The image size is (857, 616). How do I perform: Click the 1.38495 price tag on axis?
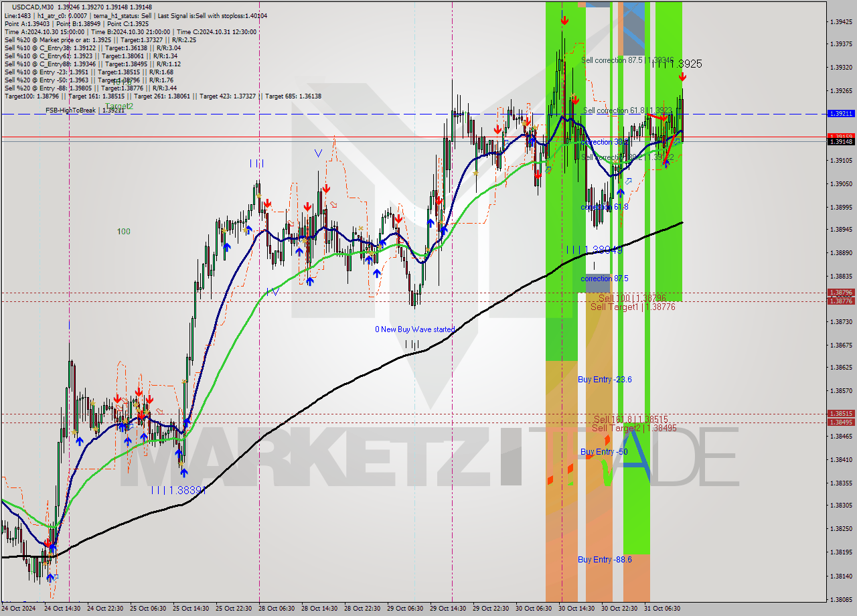pyautogui.click(x=841, y=422)
